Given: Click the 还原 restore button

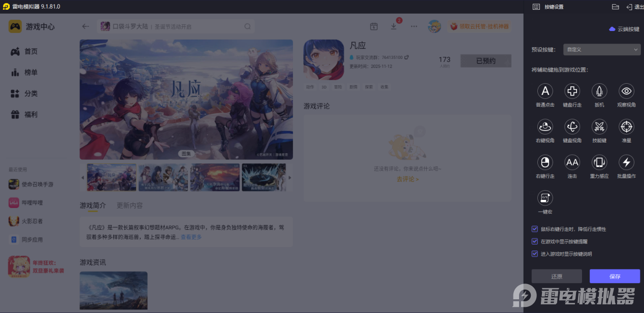Looking at the screenshot, I should (557, 276).
